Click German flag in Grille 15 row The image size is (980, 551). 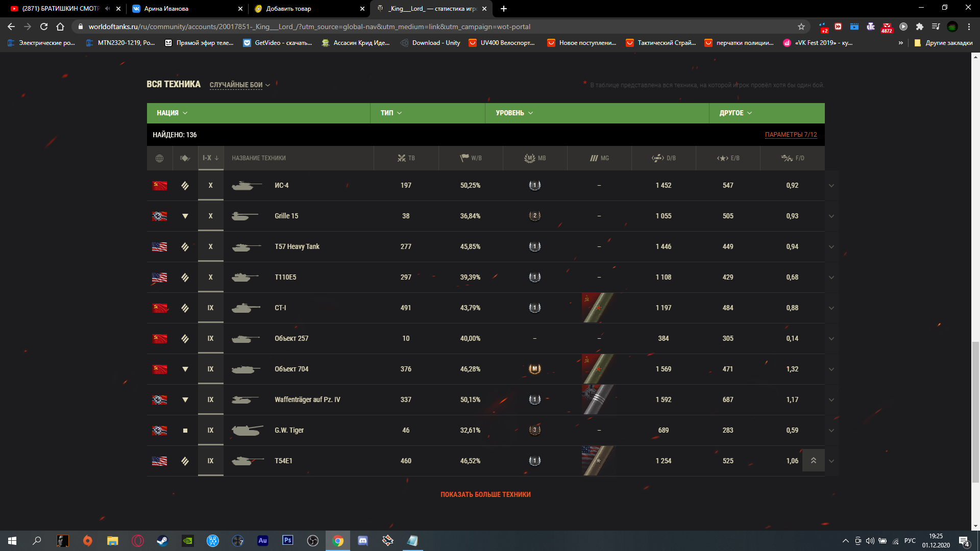(160, 216)
